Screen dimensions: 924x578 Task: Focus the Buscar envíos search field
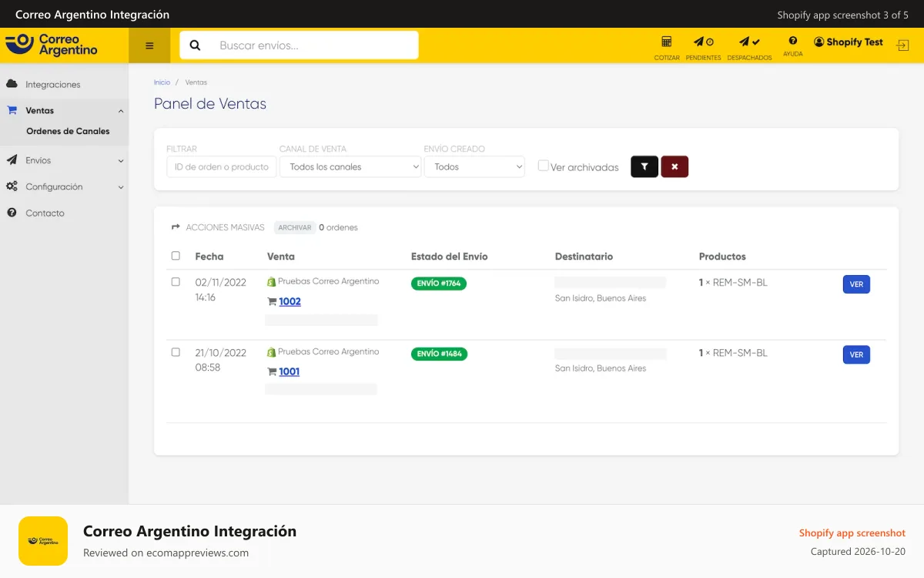(x=300, y=45)
